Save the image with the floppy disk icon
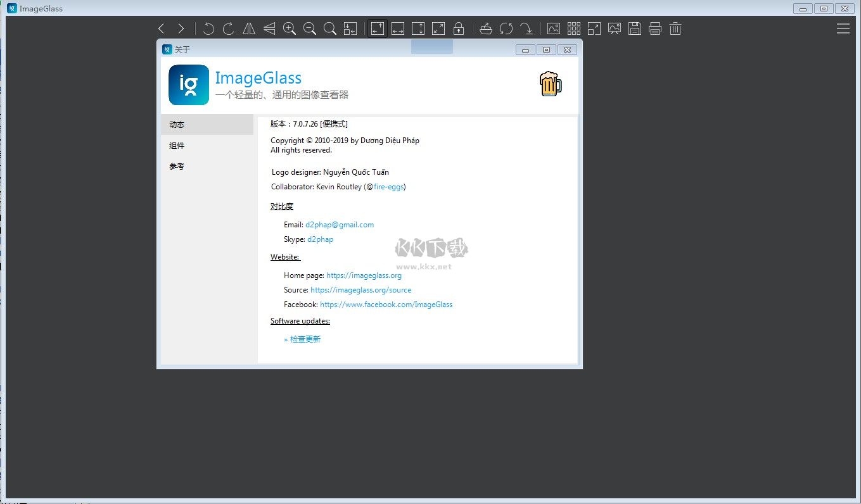The width and height of the screenshot is (861, 504). coord(634,28)
